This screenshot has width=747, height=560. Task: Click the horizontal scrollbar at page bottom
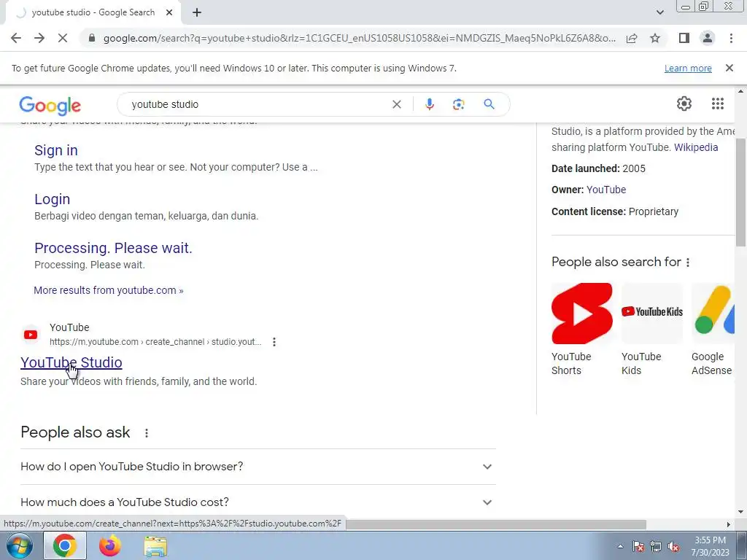pos(496,524)
